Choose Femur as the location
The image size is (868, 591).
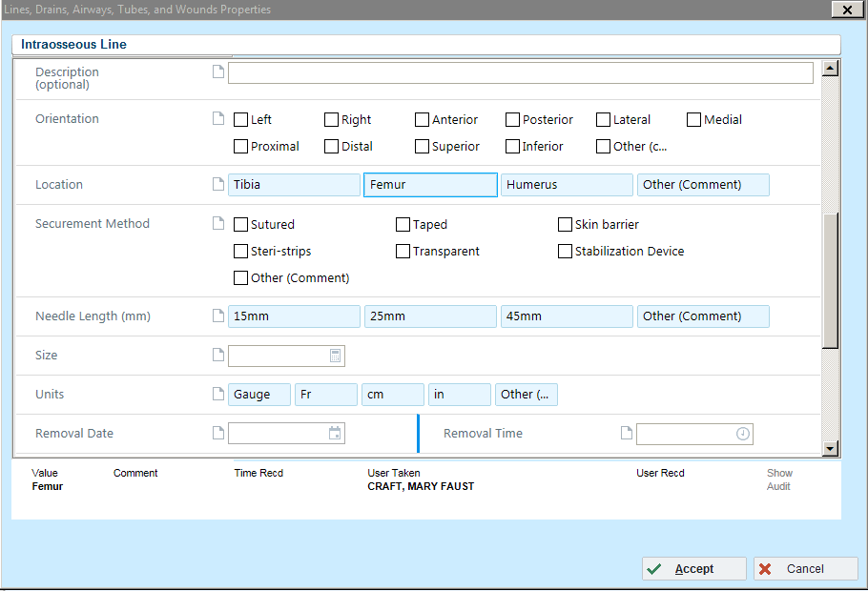pos(430,185)
